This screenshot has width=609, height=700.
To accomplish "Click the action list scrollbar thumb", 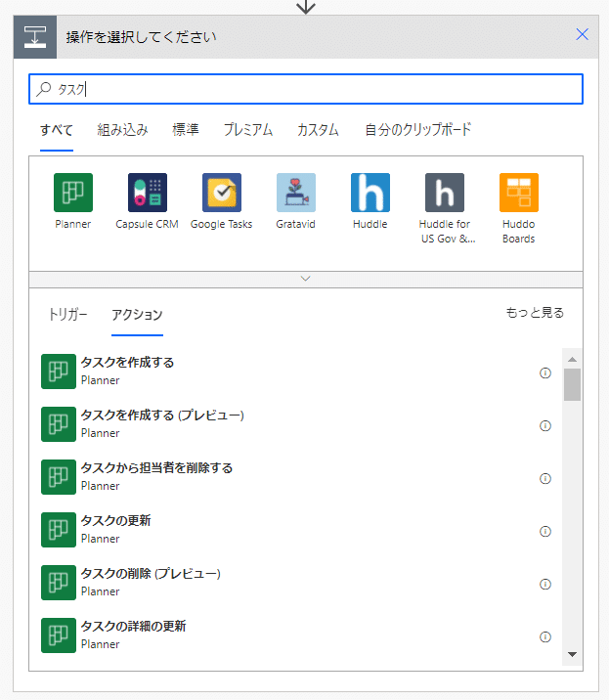I will pyautogui.click(x=572, y=384).
